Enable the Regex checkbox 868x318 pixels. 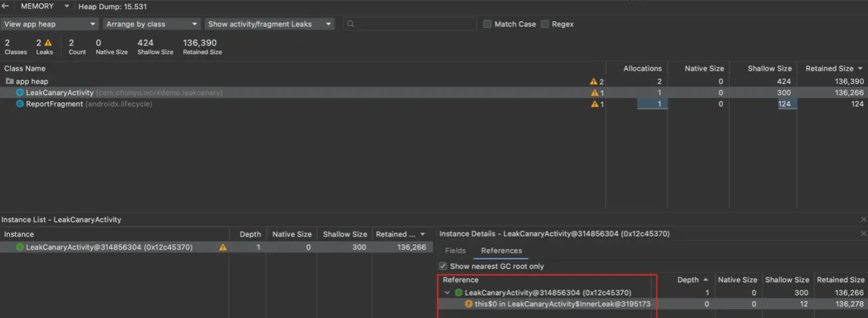point(545,24)
